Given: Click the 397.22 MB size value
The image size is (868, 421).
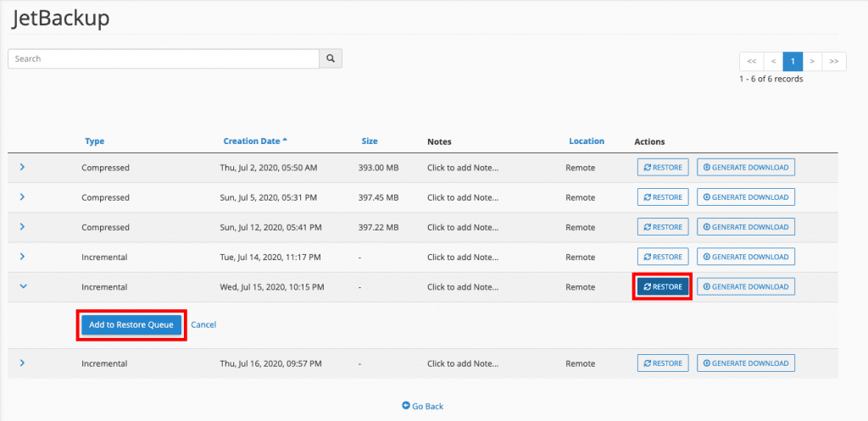Looking at the screenshot, I should [x=379, y=227].
